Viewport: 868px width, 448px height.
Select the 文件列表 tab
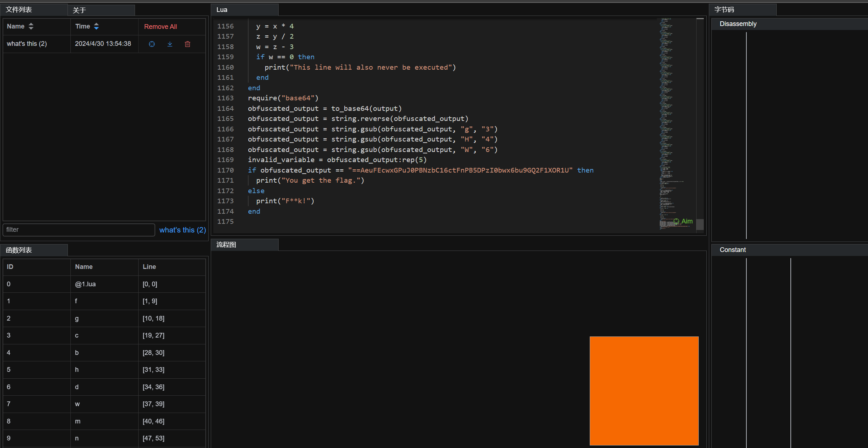19,10
